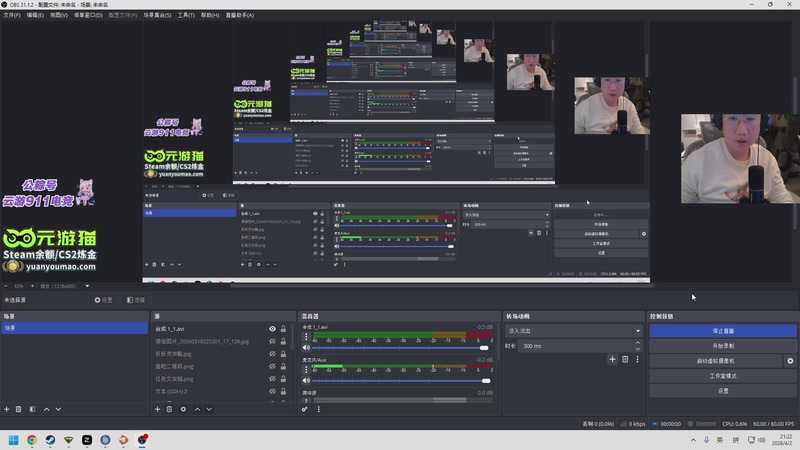Unlock the 文本 (GDI+) 2 source lock
800x450 pixels.
tap(283, 391)
